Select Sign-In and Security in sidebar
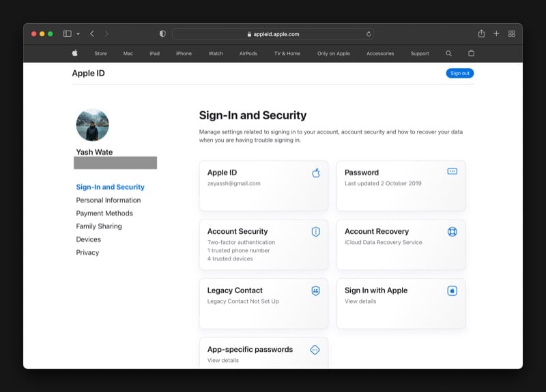Screen dimensions: 546x392 point(110,187)
